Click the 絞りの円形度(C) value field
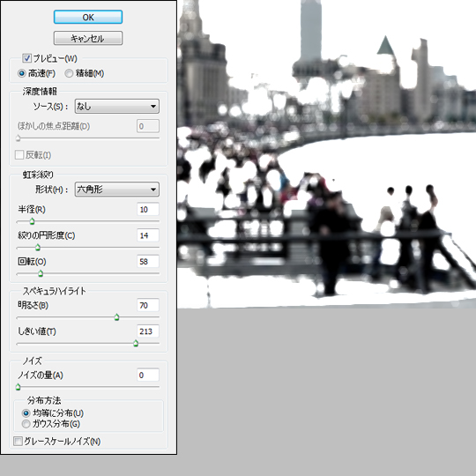This screenshot has width=476, height=476. [x=148, y=235]
